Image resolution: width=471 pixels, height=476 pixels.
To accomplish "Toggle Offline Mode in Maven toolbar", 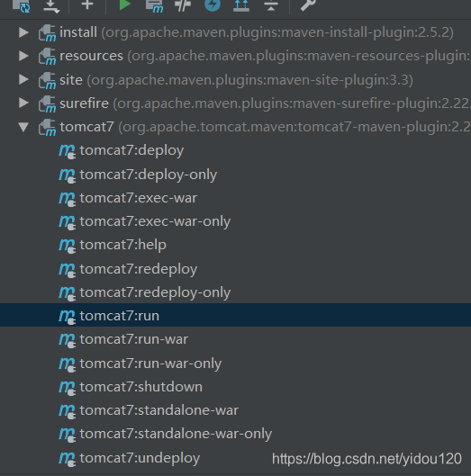I will (183, 4).
